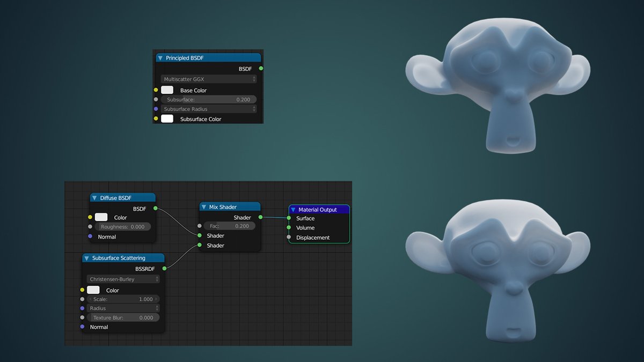Click the Subsurface Scattering Normal socket

pos(82,327)
